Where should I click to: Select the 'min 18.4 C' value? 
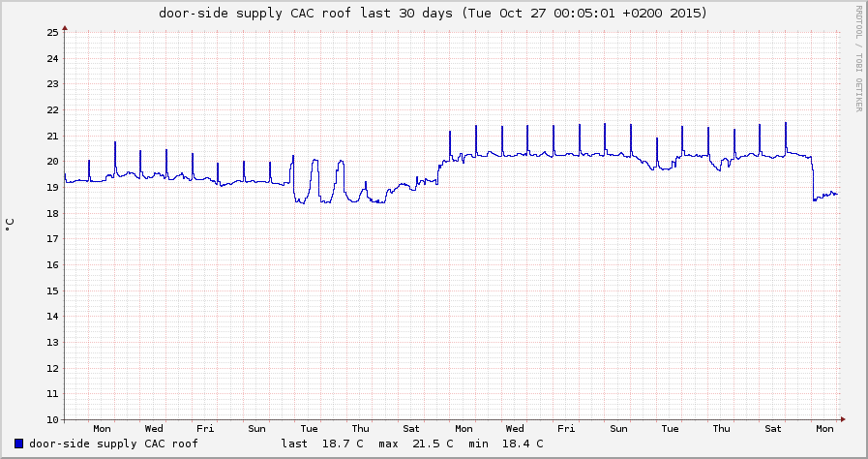click(x=505, y=443)
